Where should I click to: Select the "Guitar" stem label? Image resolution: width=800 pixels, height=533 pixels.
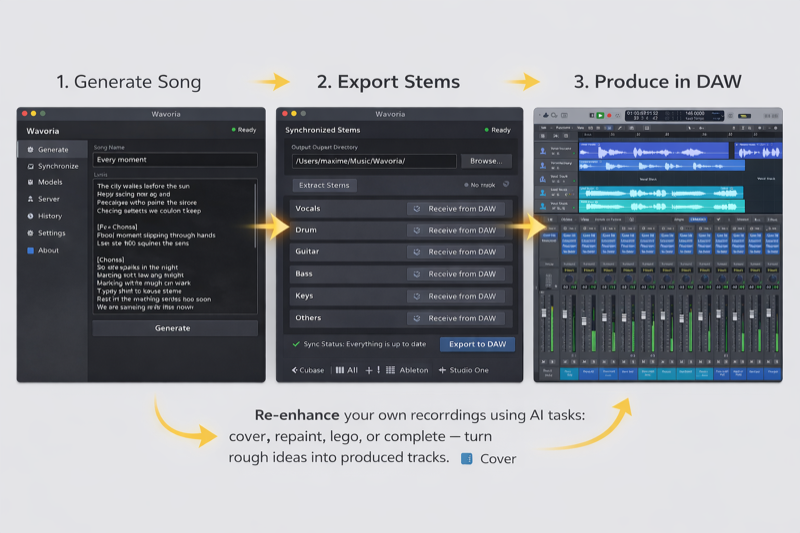point(307,251)
